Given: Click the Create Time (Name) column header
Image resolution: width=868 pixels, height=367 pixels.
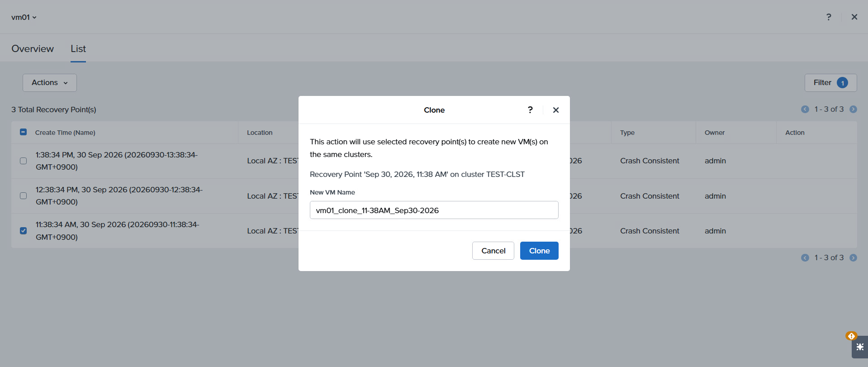Looking at the screenshot, I should 65,133.
